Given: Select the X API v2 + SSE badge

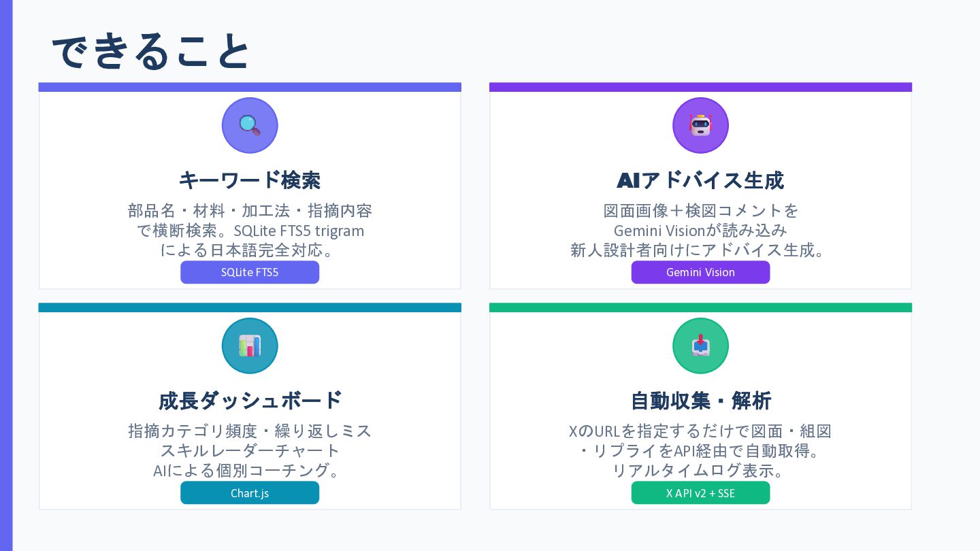Looking at the screenshot, I should click(x=700, y=492).
